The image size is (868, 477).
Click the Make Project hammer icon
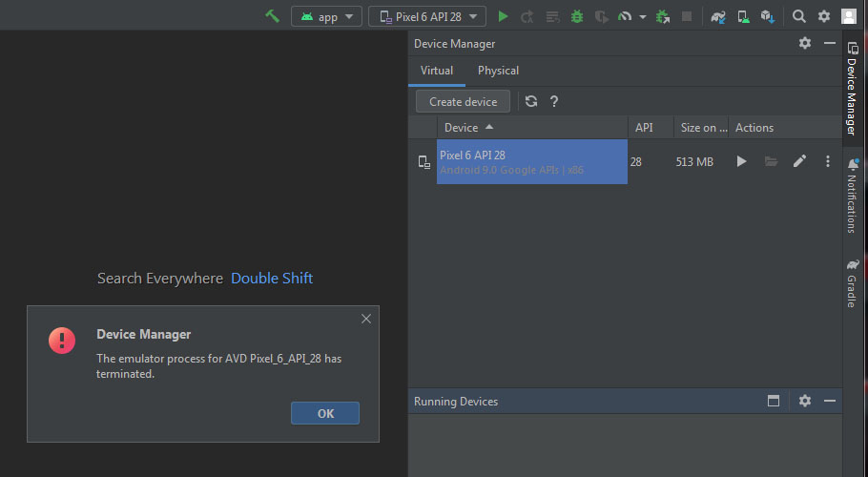pyautogui.click(x=273, y=16)
